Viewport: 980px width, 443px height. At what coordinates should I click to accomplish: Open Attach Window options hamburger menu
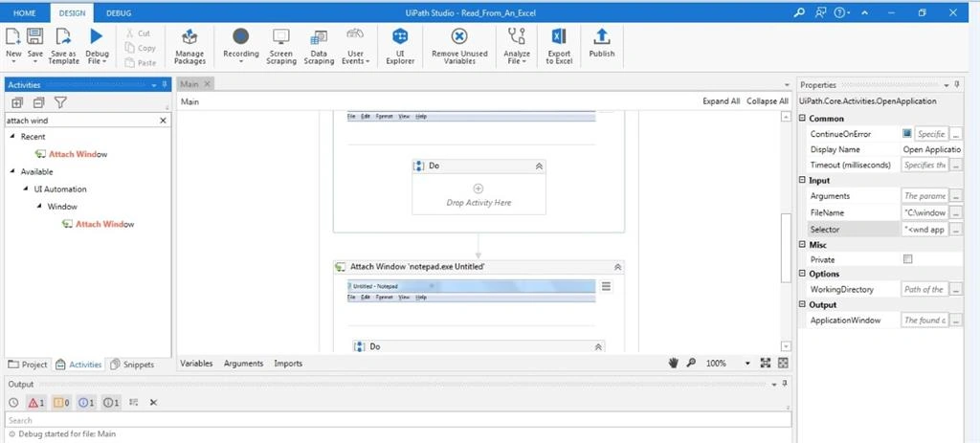pos(606,286)
